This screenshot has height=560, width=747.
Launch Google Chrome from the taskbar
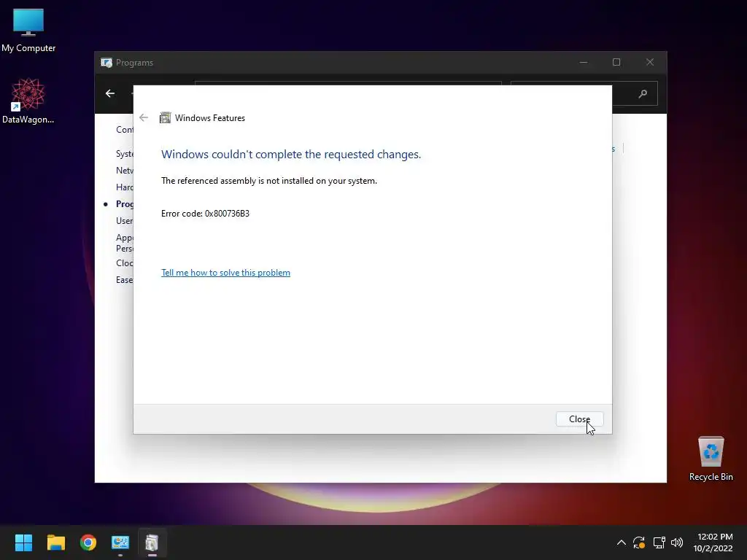point(88,542)
